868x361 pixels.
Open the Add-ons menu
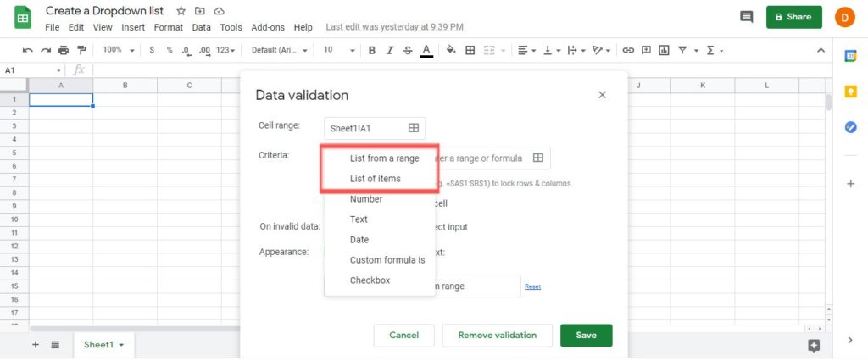click(x=268, y=27)
